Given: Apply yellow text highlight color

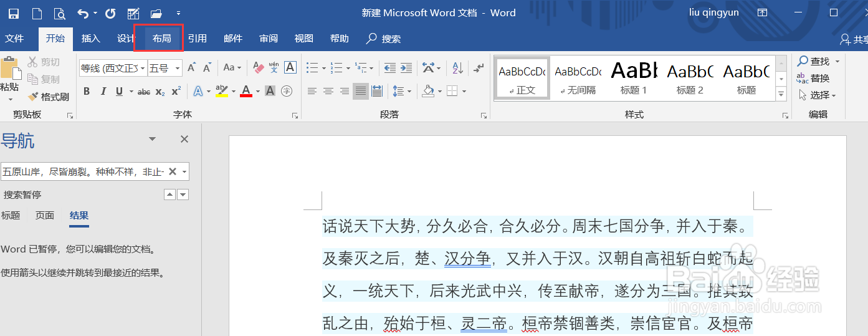Looking at the screenshot, I should click(x=221, y=91).
